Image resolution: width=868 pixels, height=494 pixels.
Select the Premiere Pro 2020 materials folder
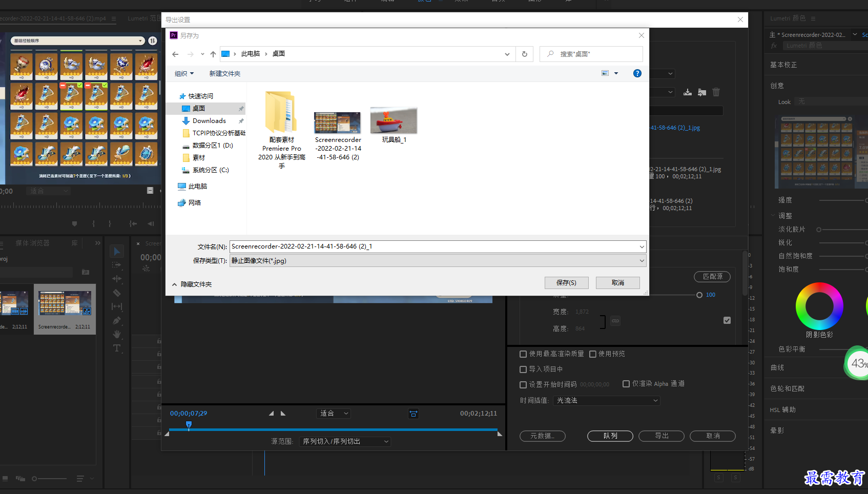[281, 130]
